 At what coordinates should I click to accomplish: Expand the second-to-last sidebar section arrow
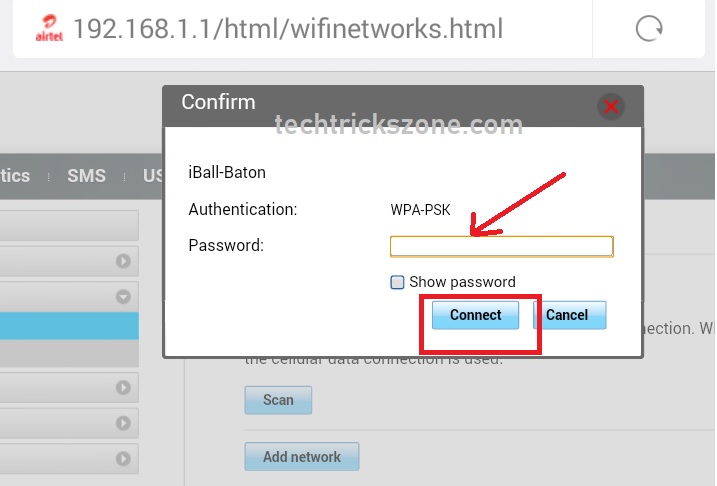124,423
